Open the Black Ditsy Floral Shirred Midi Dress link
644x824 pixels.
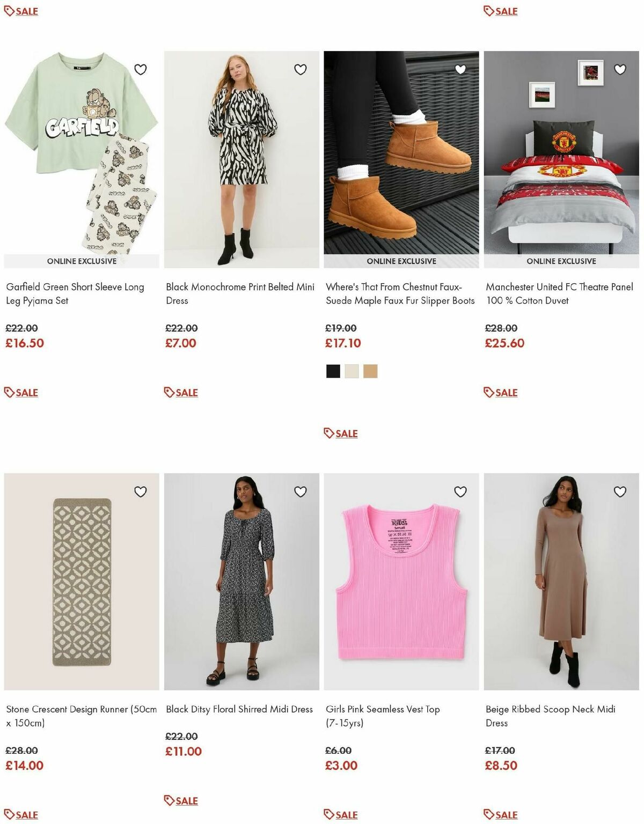(239, 709)
